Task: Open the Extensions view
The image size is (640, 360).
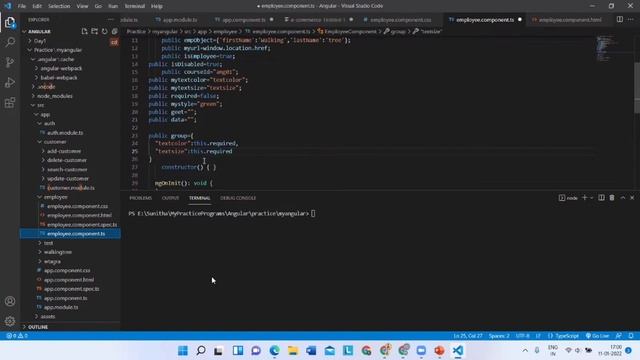Action: (x=10, y=102)
